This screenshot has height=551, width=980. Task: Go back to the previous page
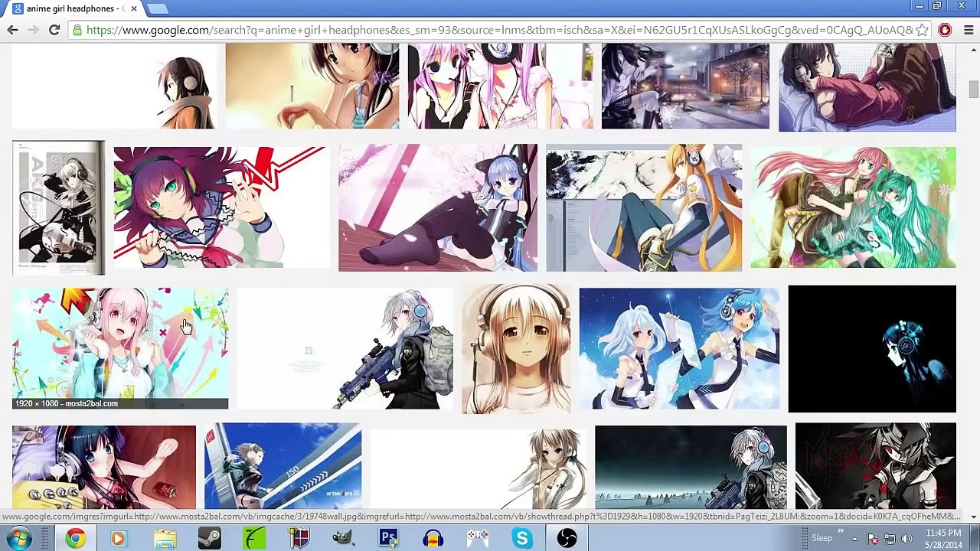pyautogui.click(x=12, y=30)
